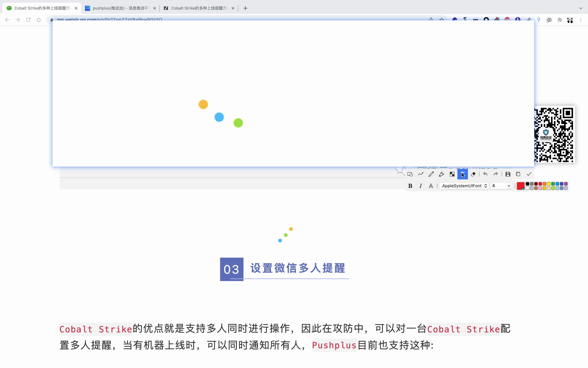
Task: Go back to the previous page
Action: click(x=7, y=20)
